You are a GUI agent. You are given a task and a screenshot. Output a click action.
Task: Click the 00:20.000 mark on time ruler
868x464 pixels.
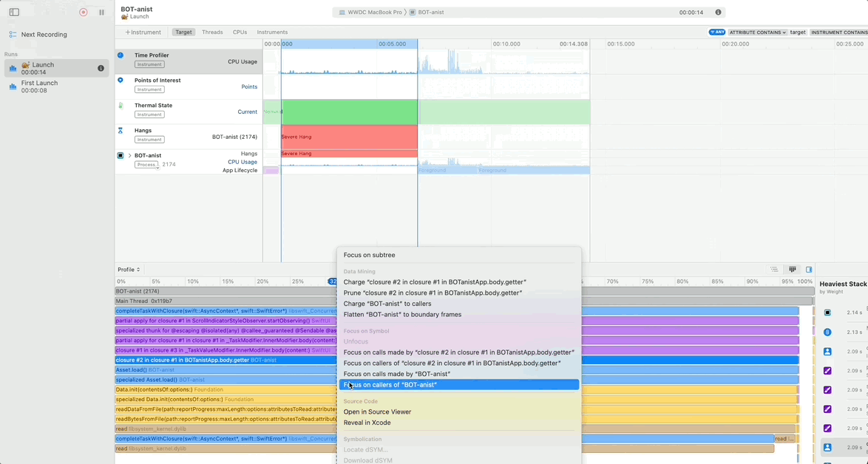coord(735,44)
